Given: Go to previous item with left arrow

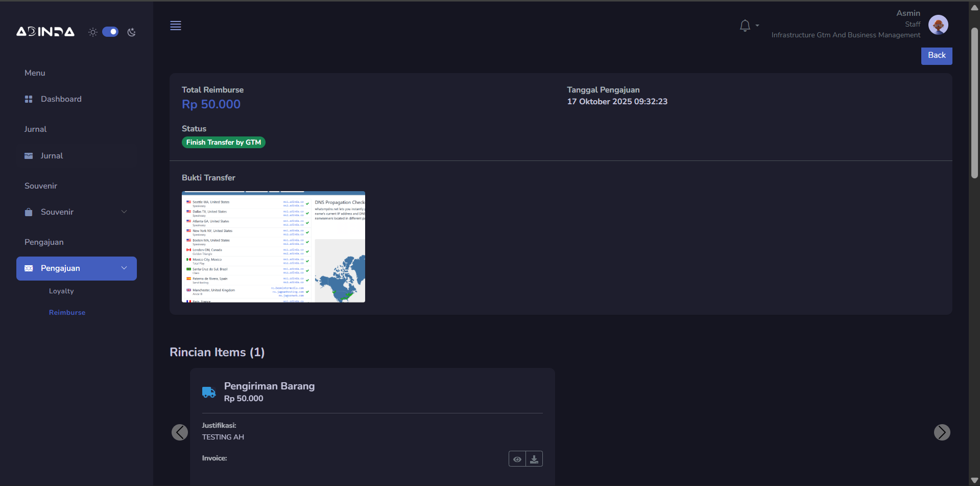Looking at the screenshot, I should coord(180,432).
